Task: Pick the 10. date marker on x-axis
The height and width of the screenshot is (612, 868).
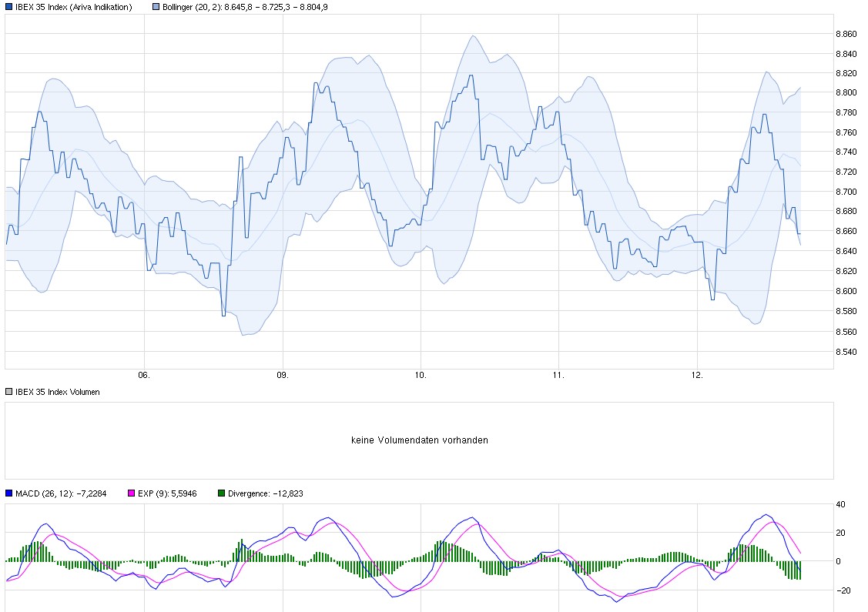Action: point(420,376)
